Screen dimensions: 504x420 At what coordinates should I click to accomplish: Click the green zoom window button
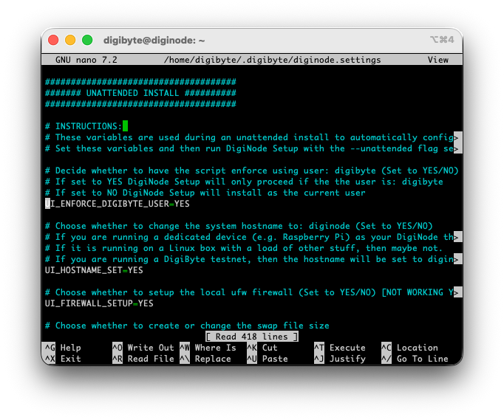pyautogui.click(x=87, y=40)
